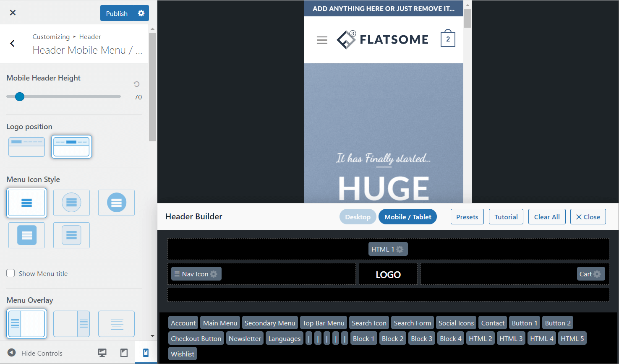Open Nav Icon settings in header builder
Screen dimensions: 619x364
tap(214, 274)
